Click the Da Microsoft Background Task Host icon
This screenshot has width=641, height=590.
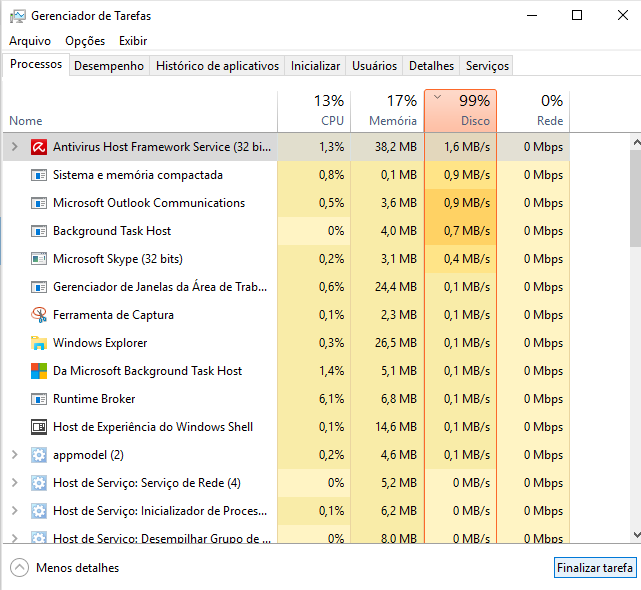coord(39,371)
